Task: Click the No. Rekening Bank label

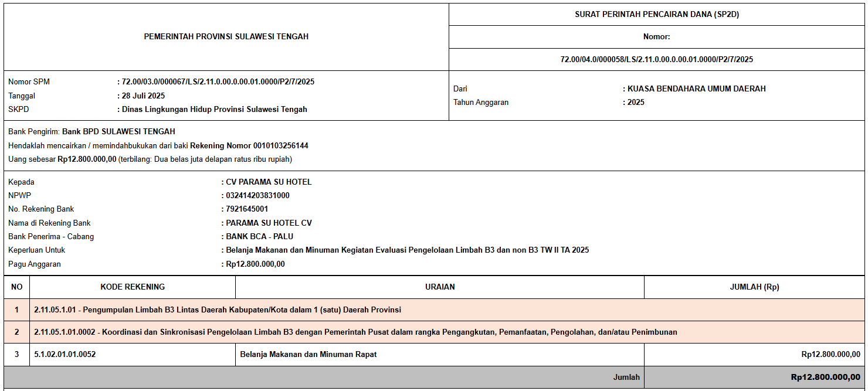Action: [x=41, y=209]
